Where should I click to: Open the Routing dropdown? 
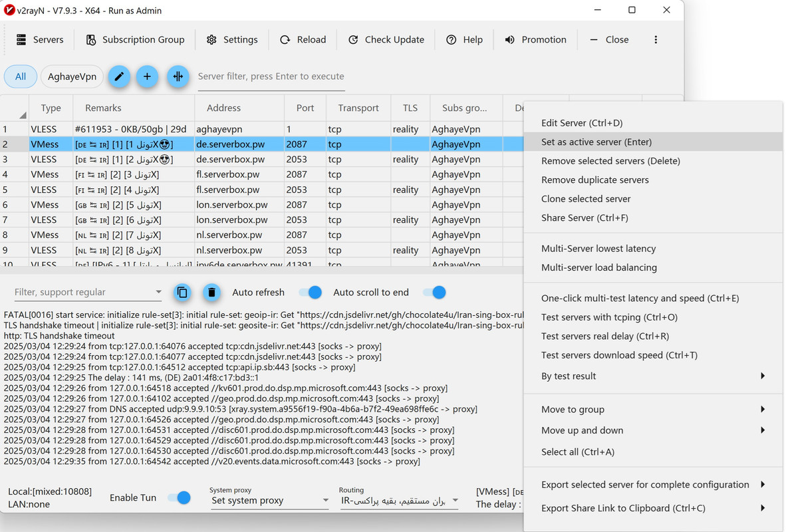[399, 500]
